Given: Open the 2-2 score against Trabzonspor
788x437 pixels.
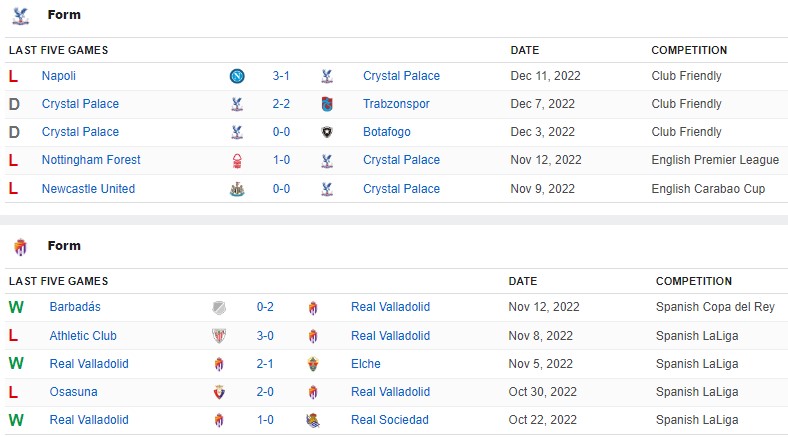Looking at the screenshot, I should [x=281, y=104].
